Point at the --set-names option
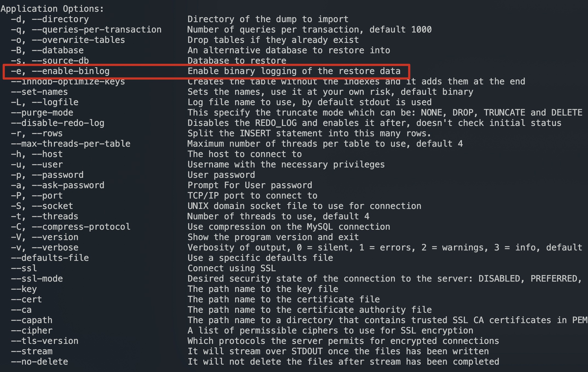Viewport: 588px width, 372px height. (x=39, y=92)
